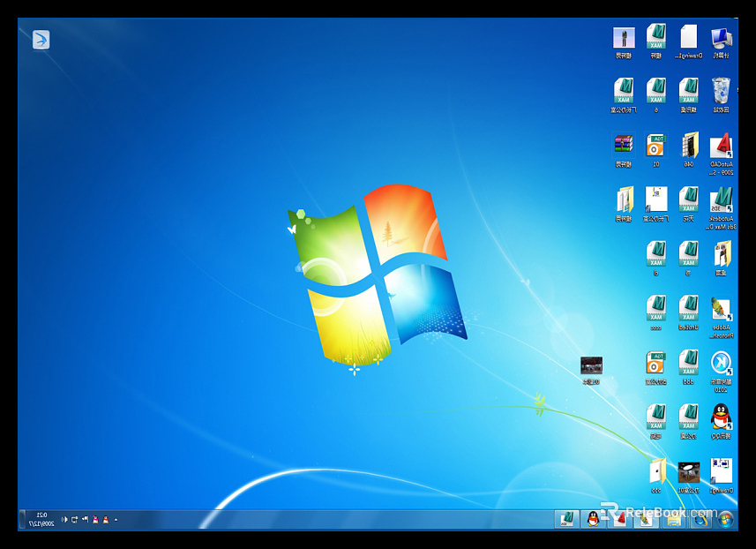This screenshot has height=549, width=756.
Task: Switch to the QQ penguin taskbar button
Action: click(x=594, y=519)
